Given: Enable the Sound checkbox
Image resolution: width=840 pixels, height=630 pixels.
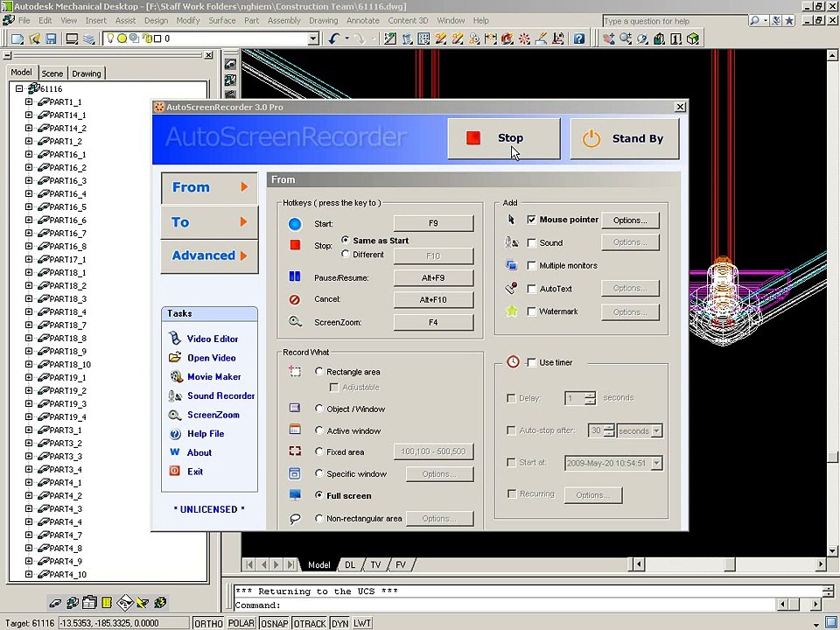Looking at the screenshot, I should point(531,242).
